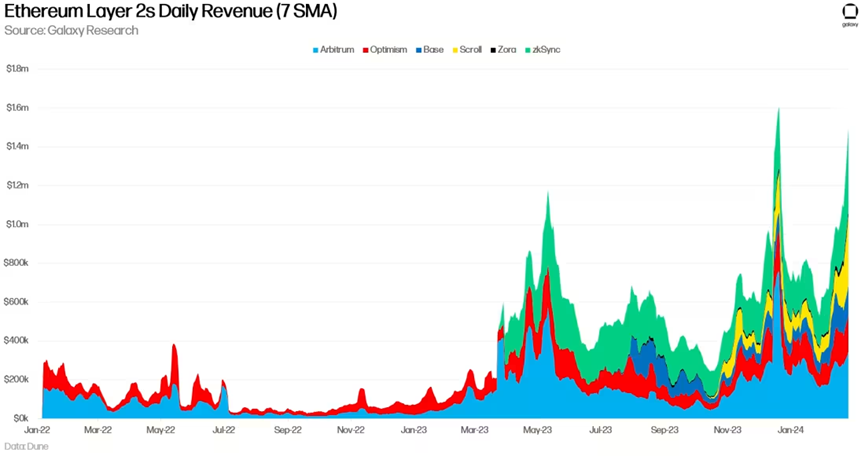The width and height of the screenshot is (865, 456).
Task: Click the Base dark blue legend swatch
Action: (x=418, y=49)
